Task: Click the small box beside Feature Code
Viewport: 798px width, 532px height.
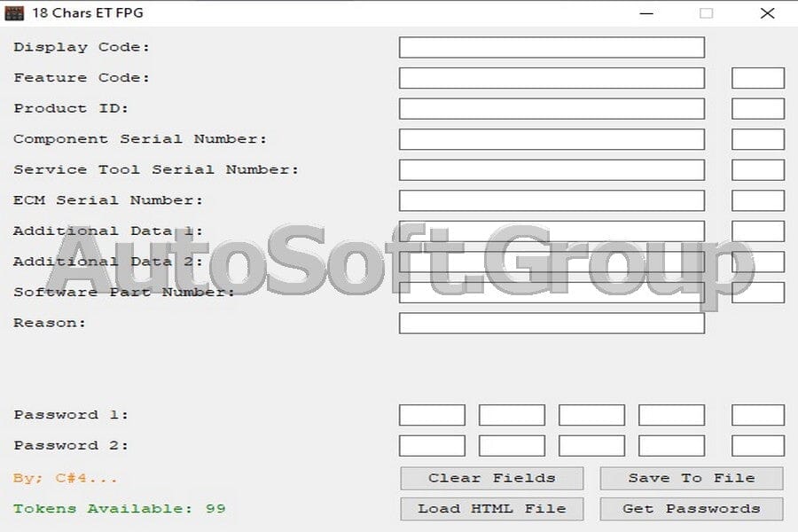Action: pyautogui.click(x=758, y=77)
